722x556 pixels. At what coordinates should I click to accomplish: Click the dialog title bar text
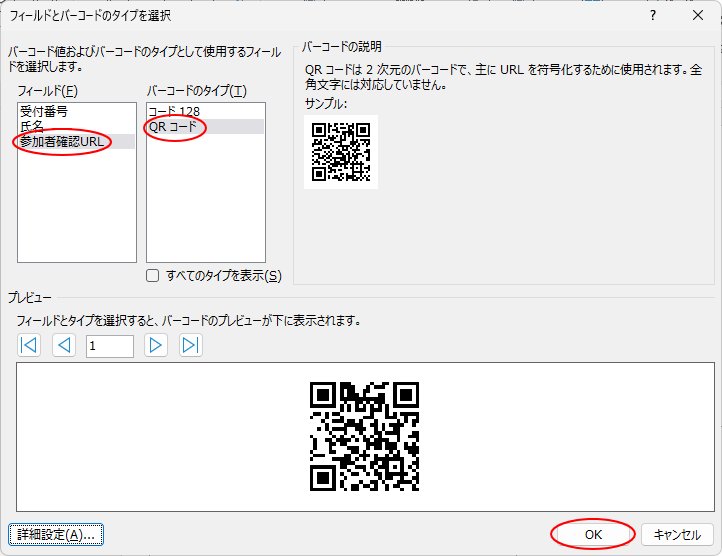90,16
